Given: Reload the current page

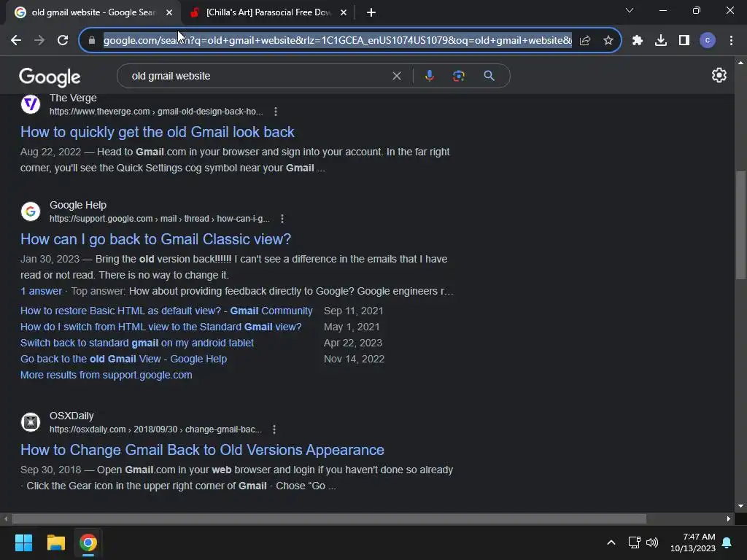Looking at the screenshot, I should point(63,41).
